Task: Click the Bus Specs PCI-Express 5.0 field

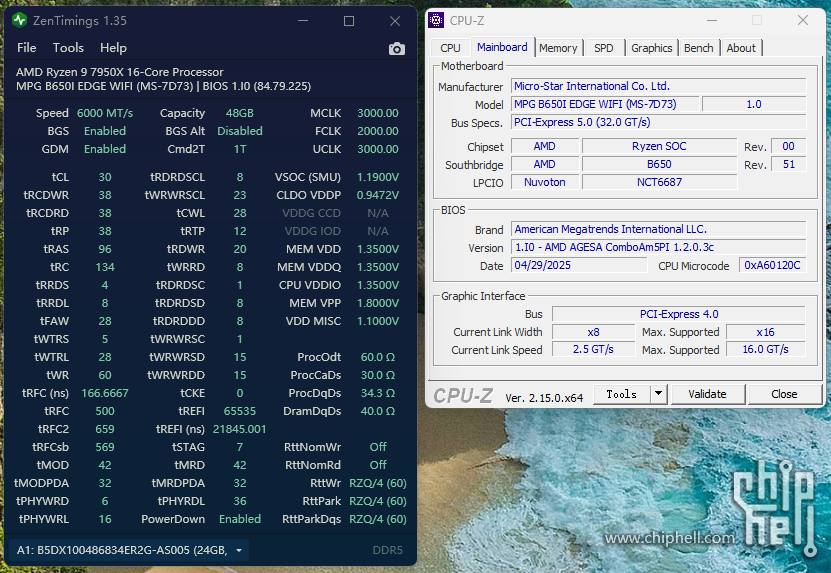Action: (x=659, y=122)
